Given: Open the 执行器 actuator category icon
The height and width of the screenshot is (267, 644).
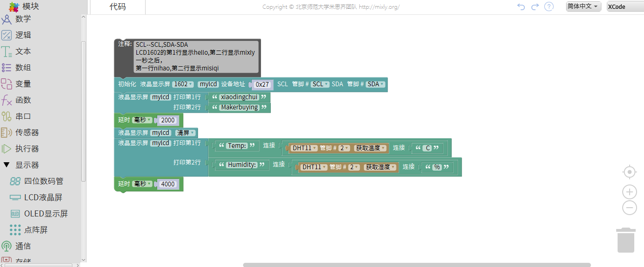Looking at the screenshot, I should pyautogui.click(x=6, y=149).
